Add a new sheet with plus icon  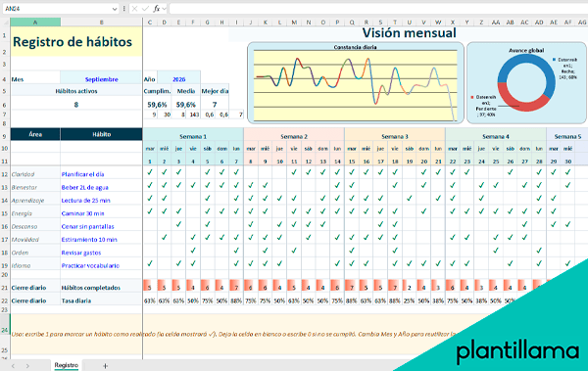[106, 366]
